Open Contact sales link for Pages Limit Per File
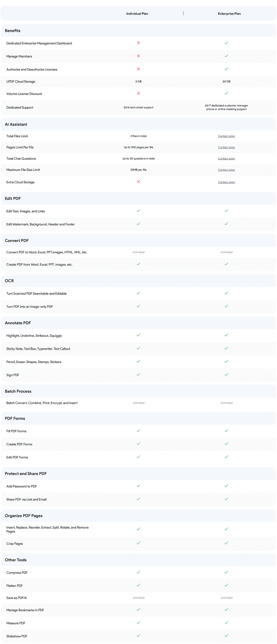 (226, 147)
